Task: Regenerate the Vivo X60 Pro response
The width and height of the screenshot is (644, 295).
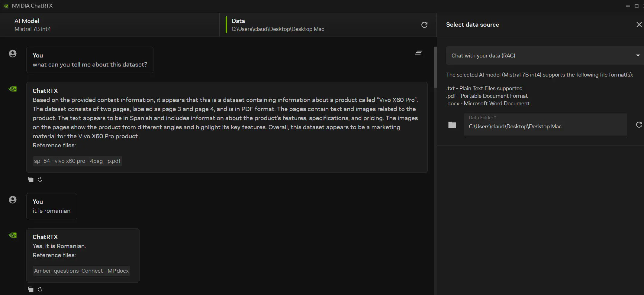Action: [x=40, y=179]
